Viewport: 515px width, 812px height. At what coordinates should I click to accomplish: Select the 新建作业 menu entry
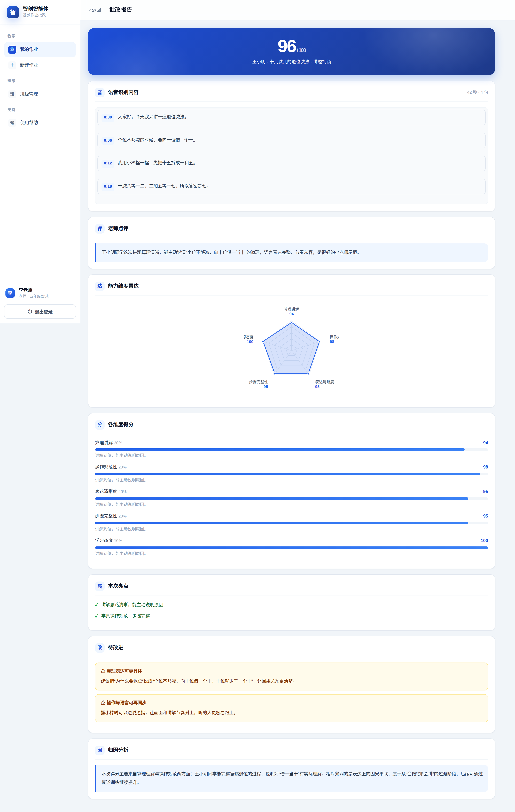coord(40,65)
